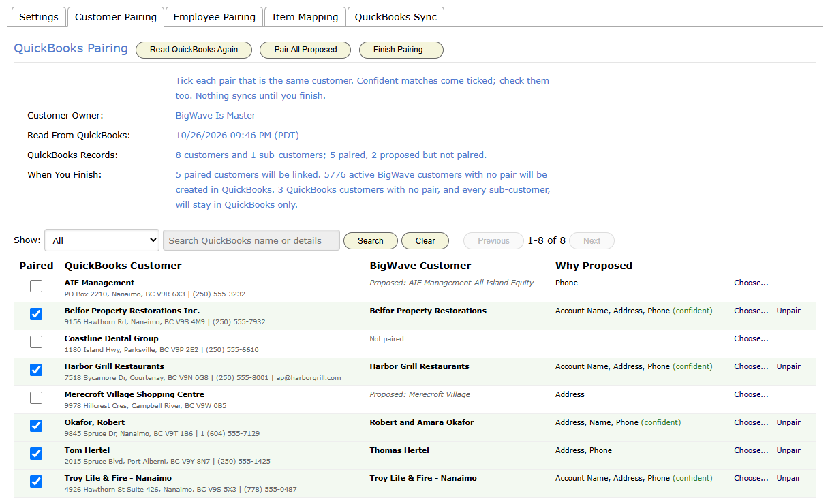Open the Employee Pairing tab
Screen dimensions: 830x504
tap(215, 17)
